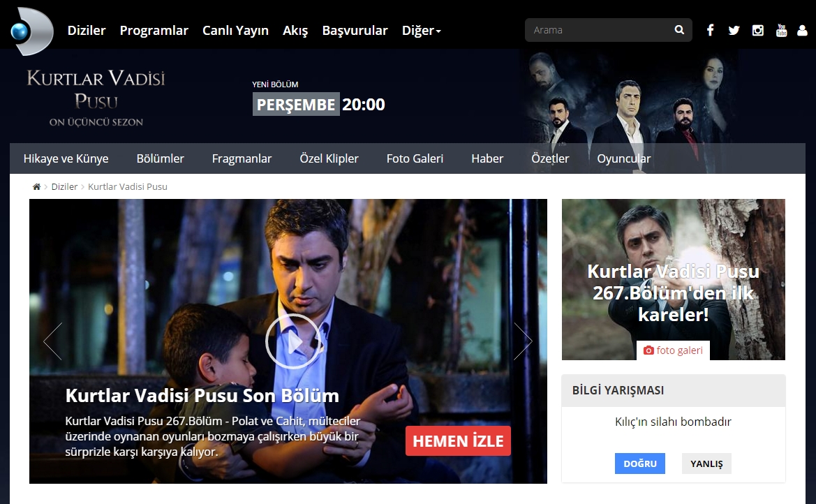Open the Instagram social icon
This screenshot has height=504, width=816.
[758, 30]
